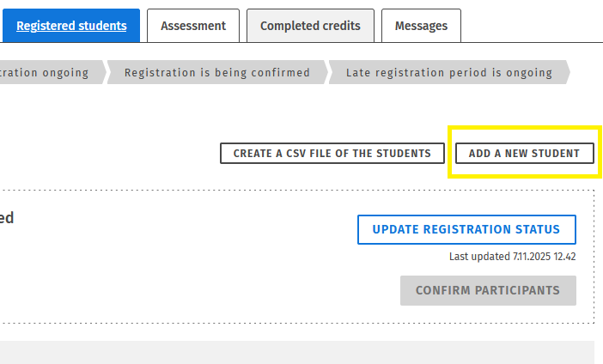Show the course messages
The image size is (603, 364).
coord(421,26)
